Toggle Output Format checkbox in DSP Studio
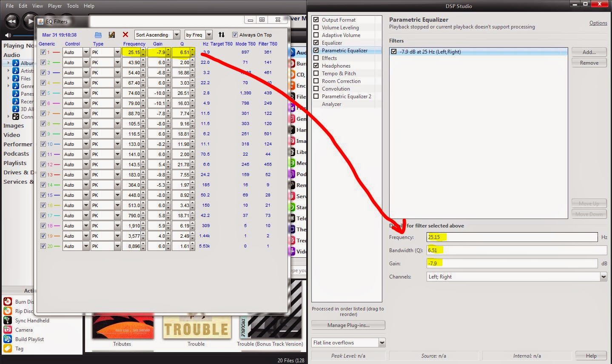This screenshot has width=612, height=364. click(x=316, y=20)
